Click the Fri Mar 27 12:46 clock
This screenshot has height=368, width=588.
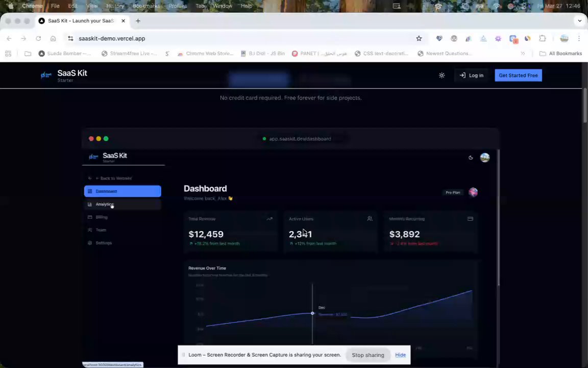pyautogui.click(x=559, y=6)
